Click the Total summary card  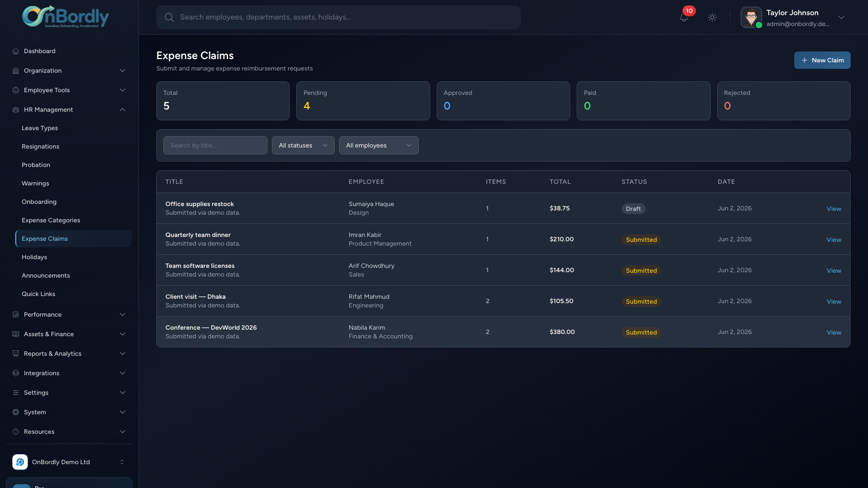tap(223, 101)
